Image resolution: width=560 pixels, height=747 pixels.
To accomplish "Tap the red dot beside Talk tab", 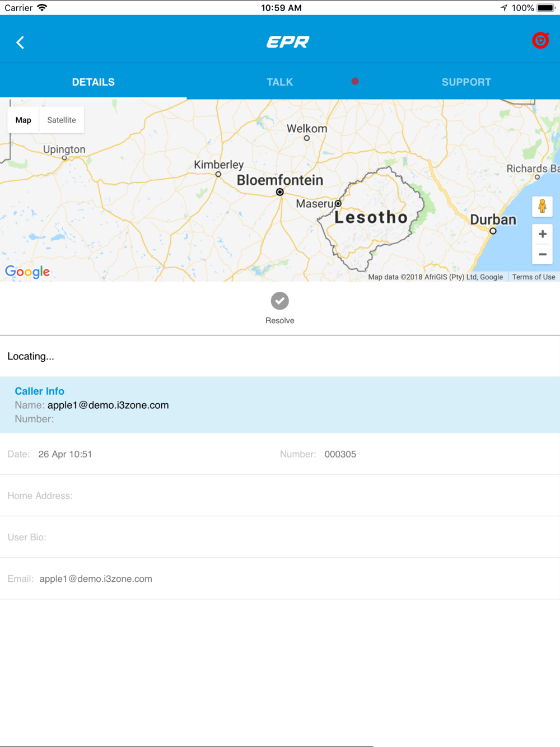I will click(355, 82).
